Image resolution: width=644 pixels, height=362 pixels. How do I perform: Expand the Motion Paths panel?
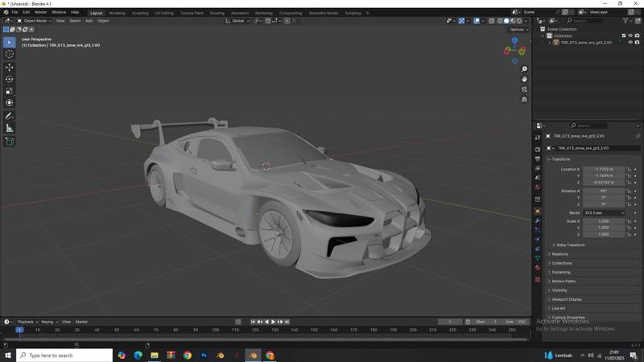click(x=563, y=281)
